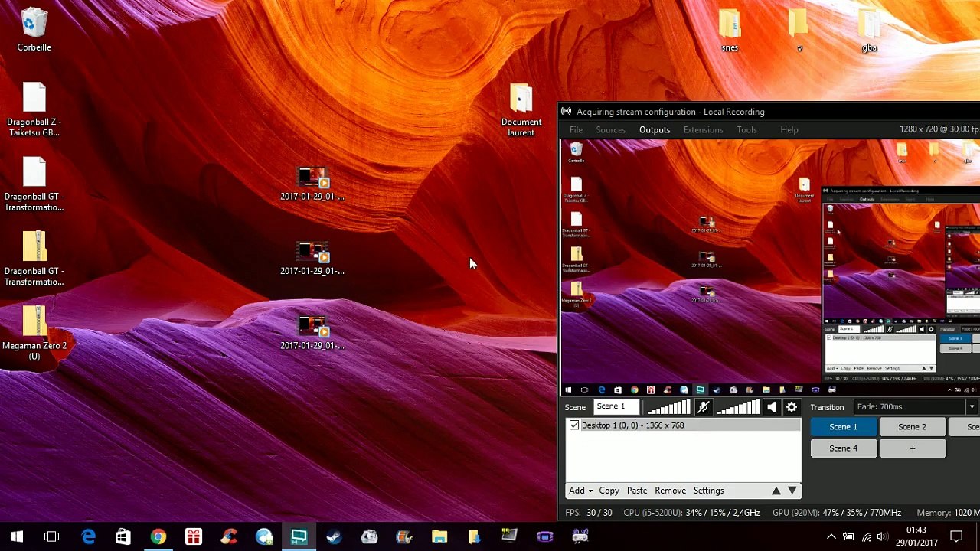The width and height of the screenshot is (980, 551).
Task: Select the Dragonball Z - Taiketsu GB file
Action: 34,109
